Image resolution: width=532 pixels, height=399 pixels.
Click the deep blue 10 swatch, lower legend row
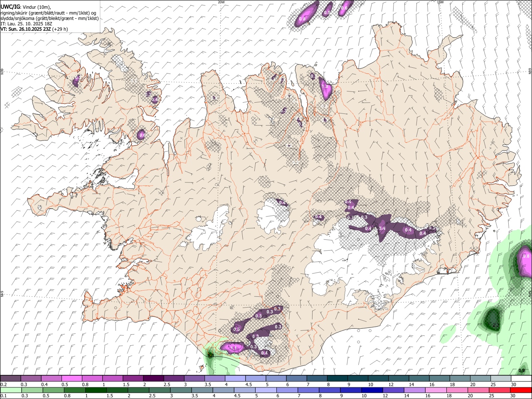tap(372, 390)
